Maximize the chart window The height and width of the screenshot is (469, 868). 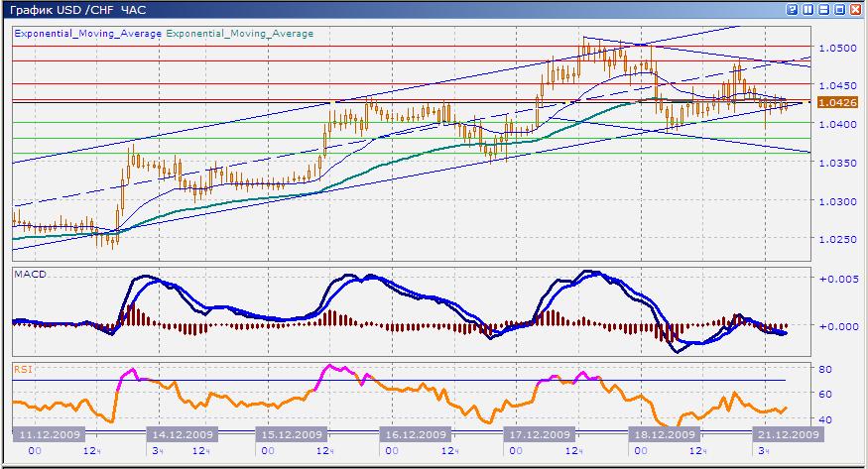point(839,9)
